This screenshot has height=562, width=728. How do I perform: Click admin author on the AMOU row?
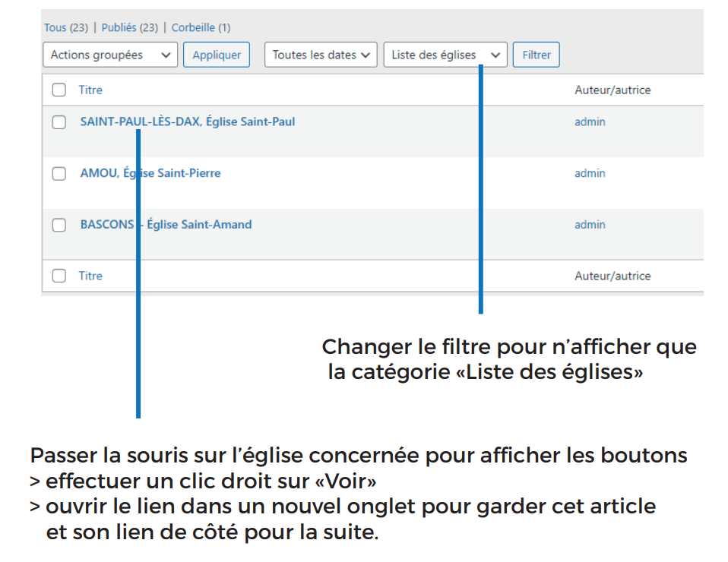(x=590, y=173)
